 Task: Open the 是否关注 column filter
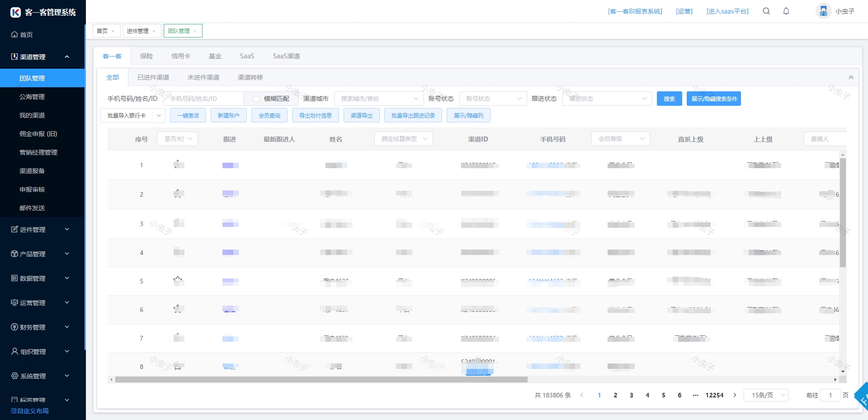[178, 139]
